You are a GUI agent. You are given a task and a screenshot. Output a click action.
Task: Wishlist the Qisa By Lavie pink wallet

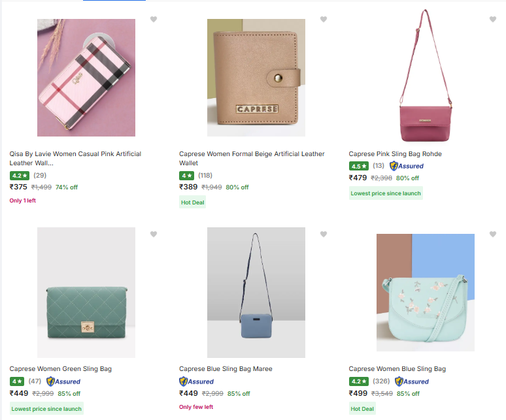pyautogui.click(x=154, y=20)
